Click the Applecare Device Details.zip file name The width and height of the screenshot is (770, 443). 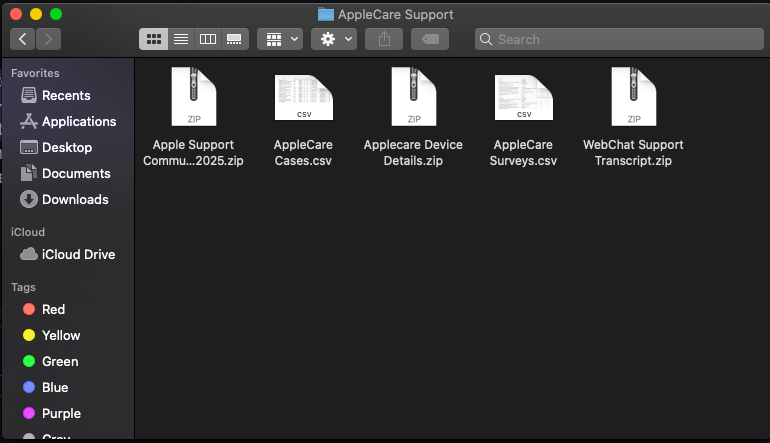pos(413,153)
